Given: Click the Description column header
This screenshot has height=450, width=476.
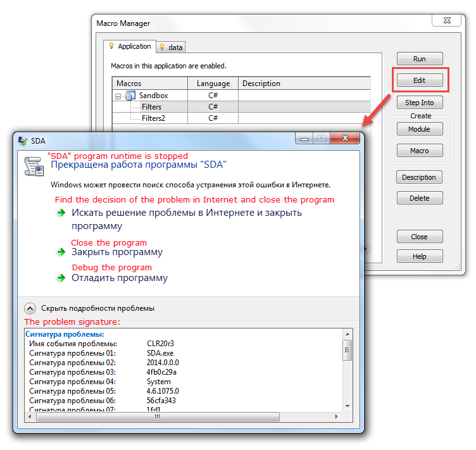Looking at the screenshot, I should click(x=304, y=84).
